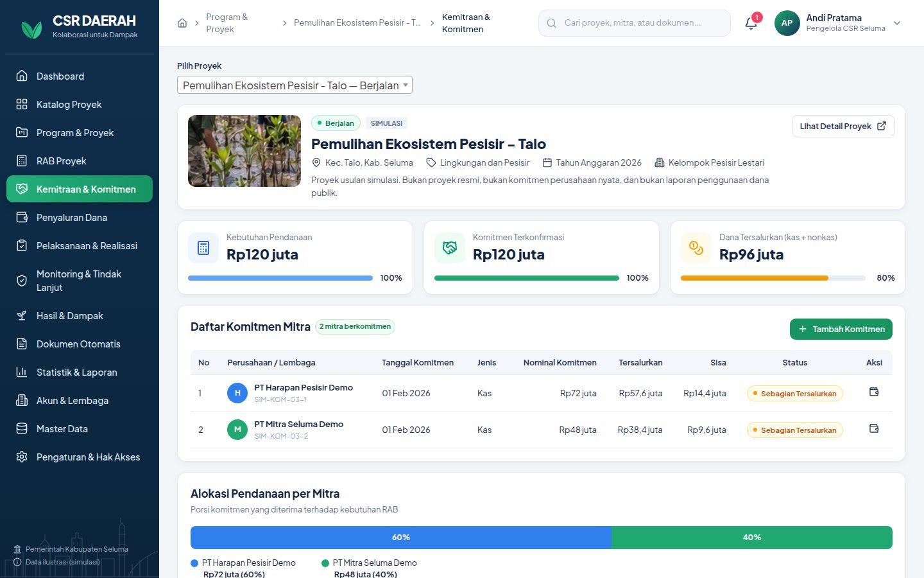This screenshot has height=578, width=924.
Task: Open Hasil & Dampak section
Action: click(x=80, y=315)
